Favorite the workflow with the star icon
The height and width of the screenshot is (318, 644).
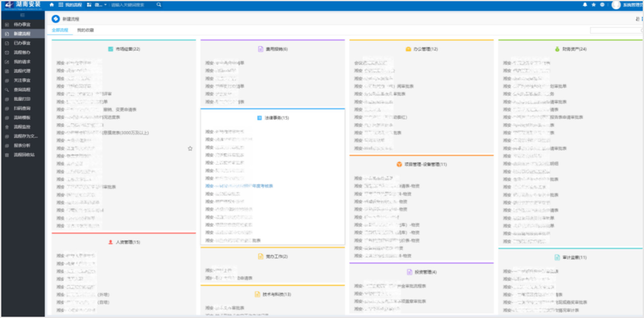point(190,149)
